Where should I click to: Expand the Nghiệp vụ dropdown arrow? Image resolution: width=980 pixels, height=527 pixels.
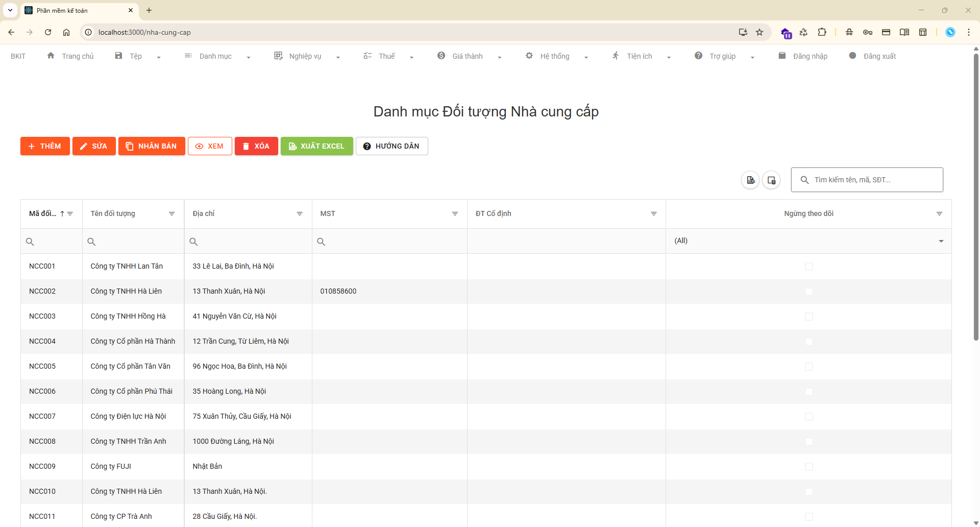tap(338, 57)
